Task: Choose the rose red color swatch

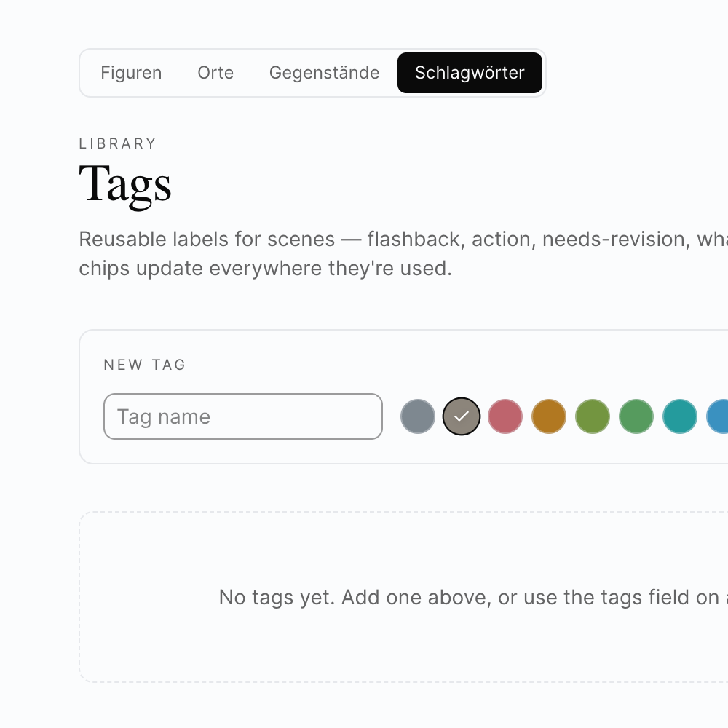Action: [x=505, y=416]
